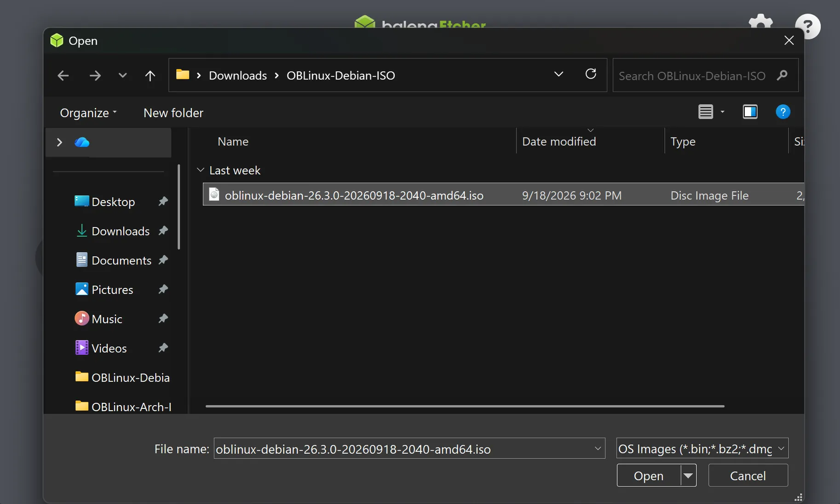
Task: Click the pin icon next to Videos
Action: pos(163,348)
